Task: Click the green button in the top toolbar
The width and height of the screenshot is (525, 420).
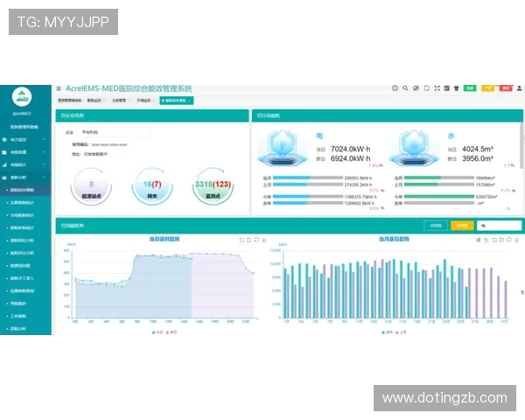Action: coord(470,88)
